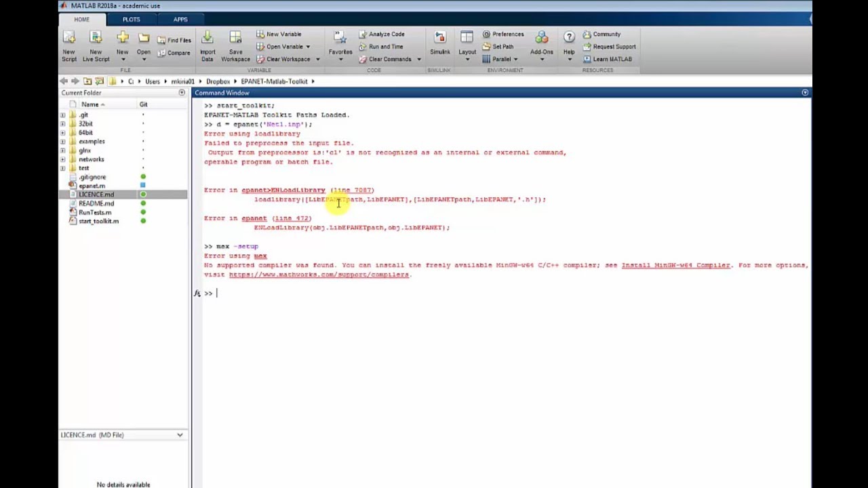Collapse the LICENCE.md details panel
Image resolution: width=868 pixels, height=488 pixels.
click(x=180, y=435)
